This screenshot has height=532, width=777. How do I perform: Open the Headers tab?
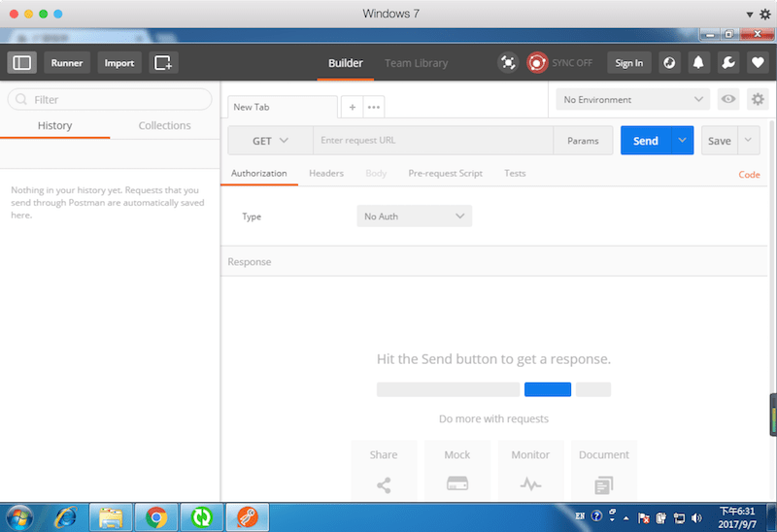(326, 174)
